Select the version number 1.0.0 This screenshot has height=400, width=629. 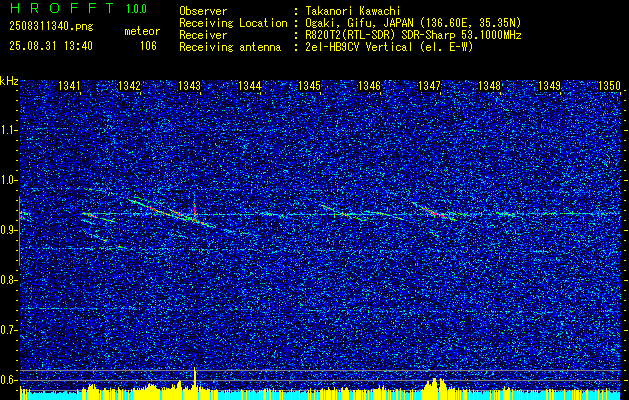click(136, 9)
